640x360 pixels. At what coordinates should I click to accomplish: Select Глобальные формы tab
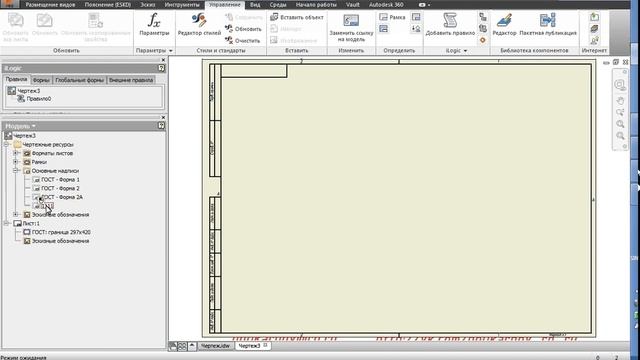[x=79, y=80]
